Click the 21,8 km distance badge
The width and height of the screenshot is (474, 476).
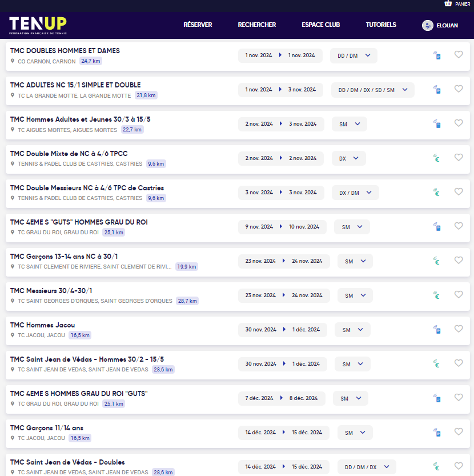point(146,95)
